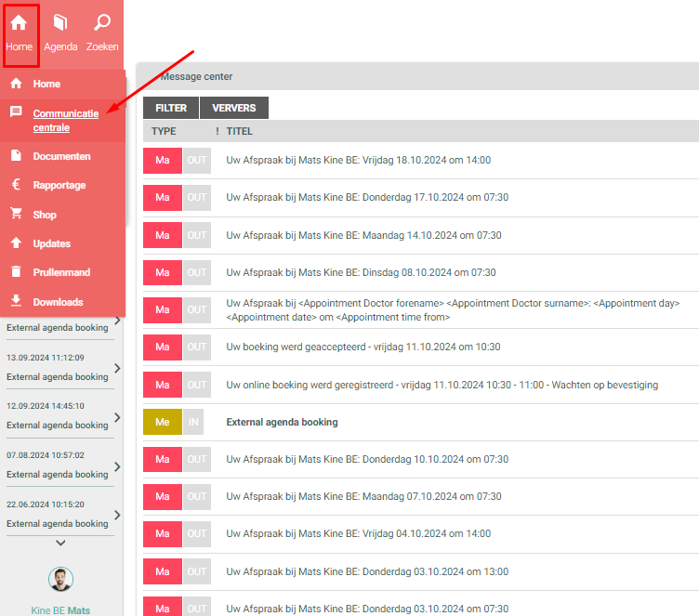Open the Agenda book icon
Viewport: 699px width, 616px height.
point(60,22)
